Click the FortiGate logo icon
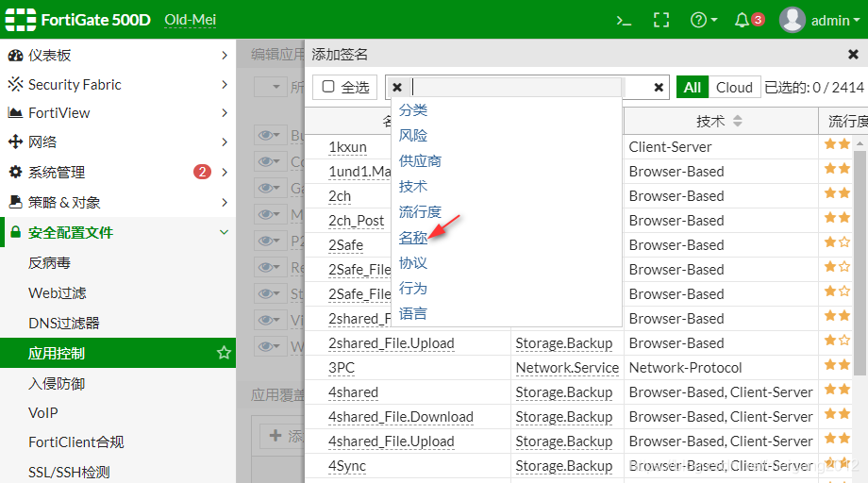Image resolution: width=868 pixels, height=483 pixels. point(21,20)
